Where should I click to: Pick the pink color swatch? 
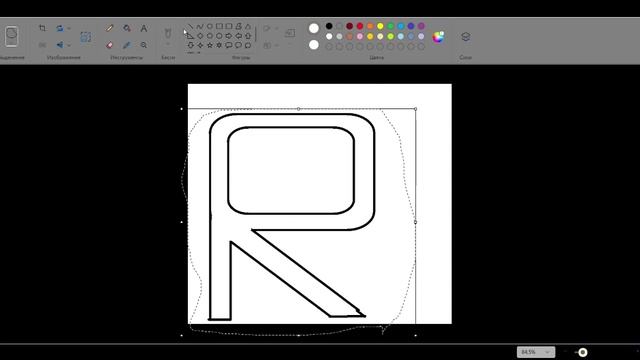(x=360, y=36)
